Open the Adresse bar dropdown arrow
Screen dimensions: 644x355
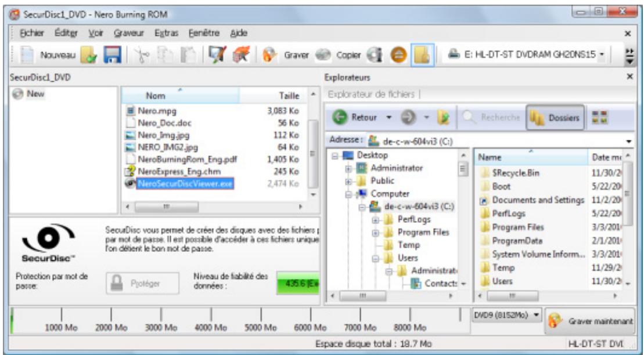(x=629, y=141)
